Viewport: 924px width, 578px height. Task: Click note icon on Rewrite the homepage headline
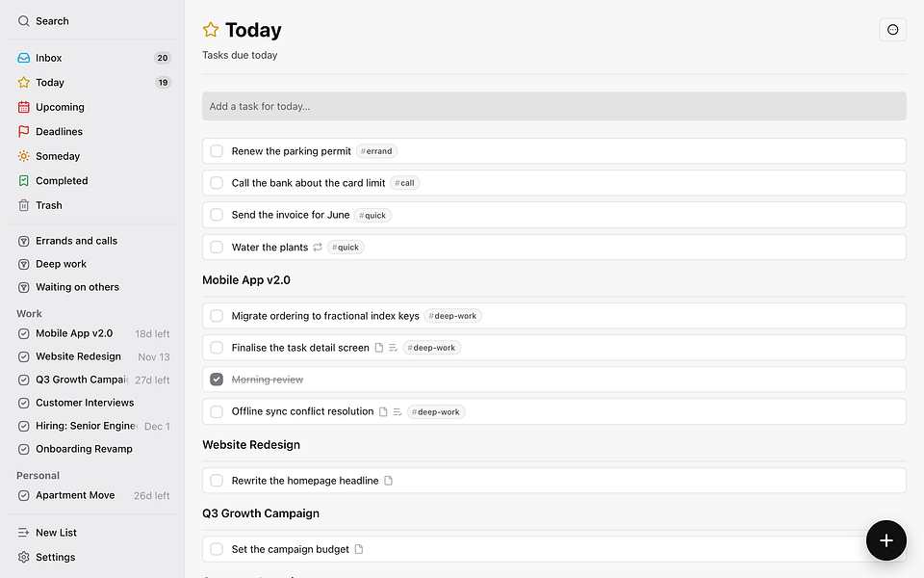coord(388,481)
